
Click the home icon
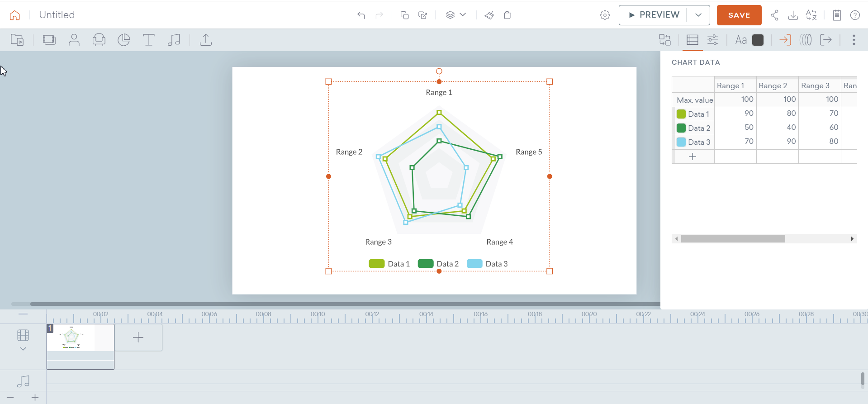(x=15, y=15)
